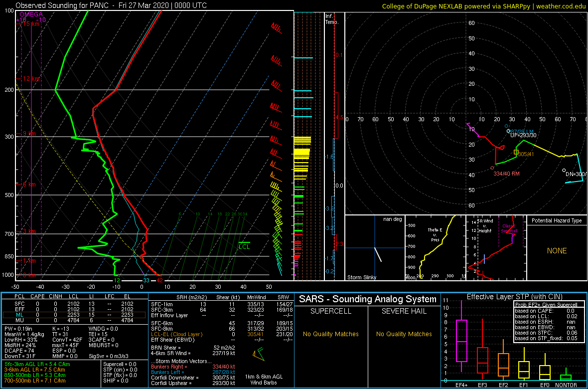588x389 pixels.
Task: Click the weather.cod.edu NEXLAB credit text
Action: [484, 6]
